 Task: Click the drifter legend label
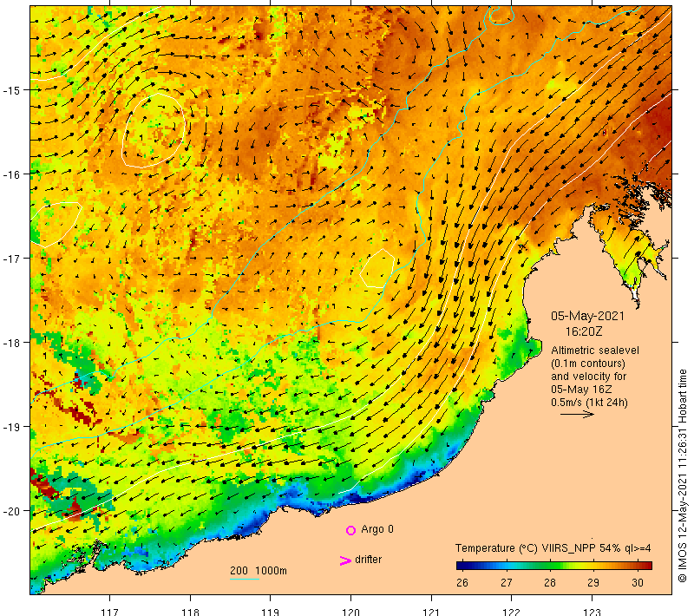(x=368, y=560)
